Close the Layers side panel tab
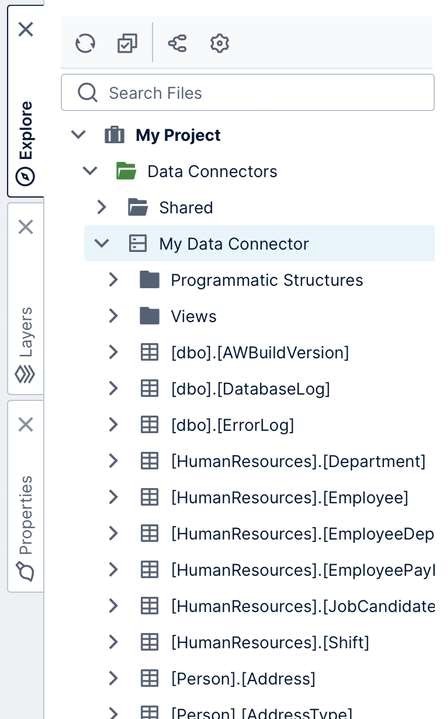The image size is (448, 719). tap(26, 227)
